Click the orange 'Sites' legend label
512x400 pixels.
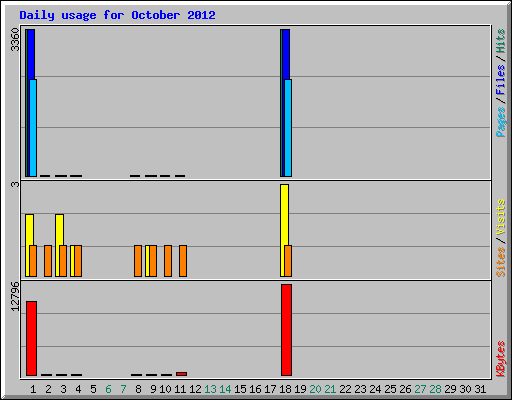pyautogui.click(x=501, y=262)
